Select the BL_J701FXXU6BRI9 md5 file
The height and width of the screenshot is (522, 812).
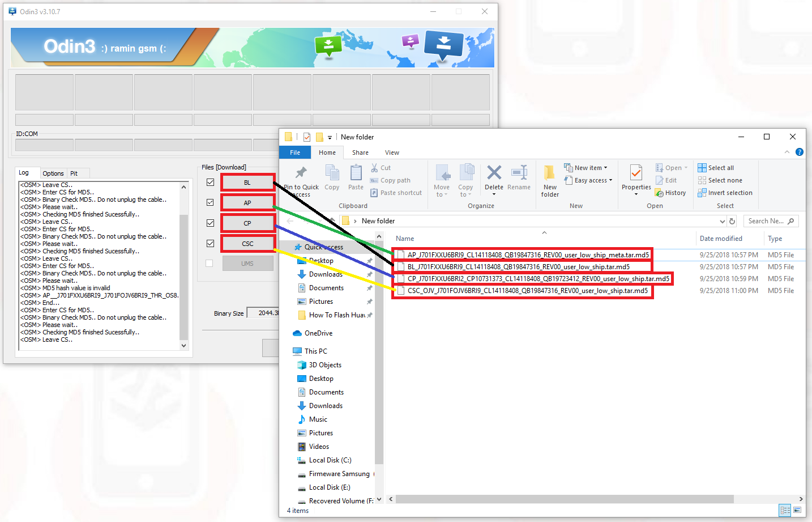click(518, 267)
